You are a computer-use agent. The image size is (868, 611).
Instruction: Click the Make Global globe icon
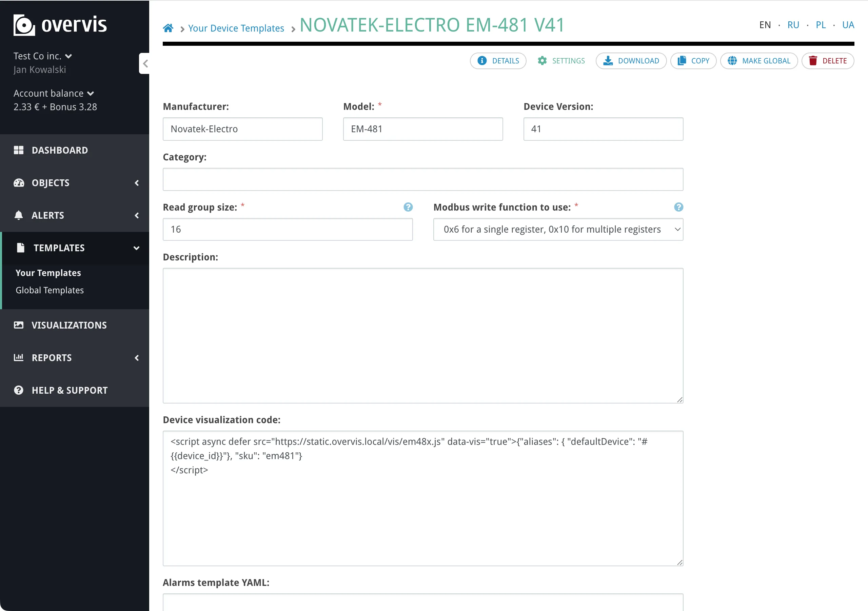(732, 60)
